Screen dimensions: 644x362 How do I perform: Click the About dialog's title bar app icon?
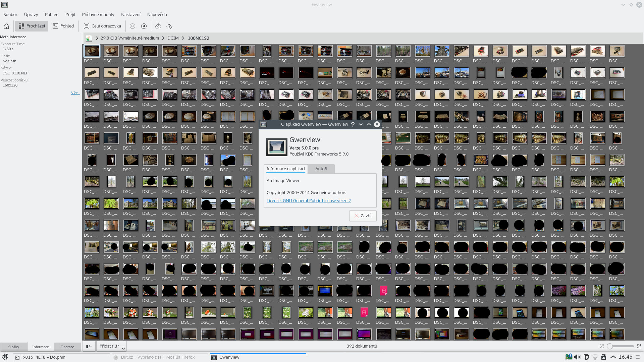263,124
